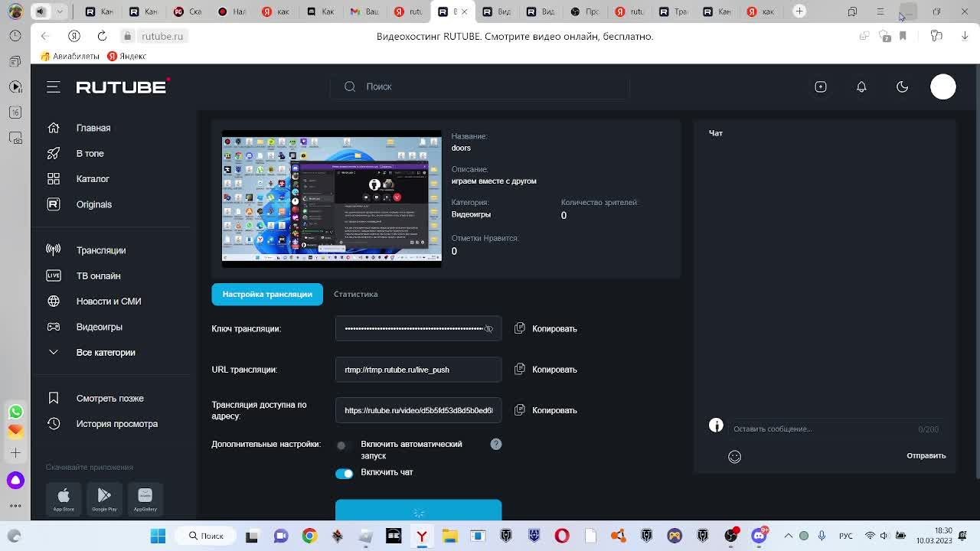The width and height of the screenshot is (980, 551).
Task: Open the AppGallery download badge
Action: pos(145,498)
